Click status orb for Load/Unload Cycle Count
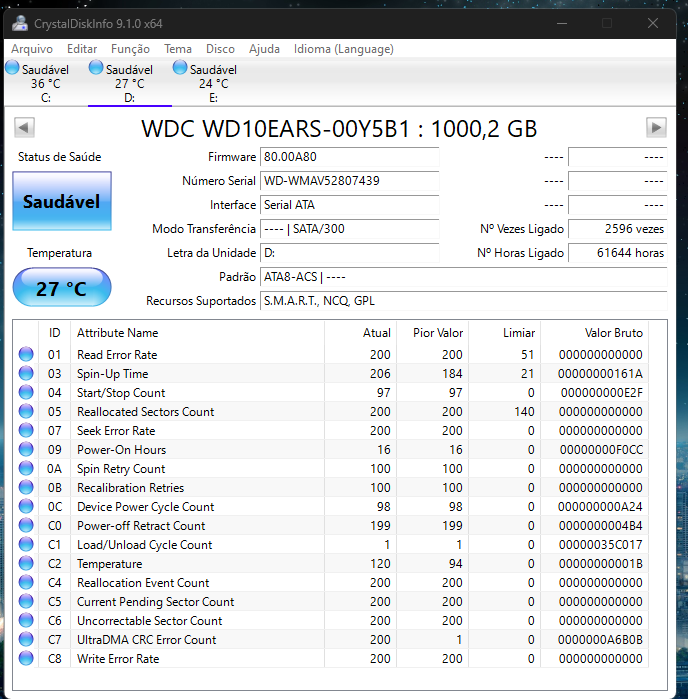 click(x=26, y=544)
